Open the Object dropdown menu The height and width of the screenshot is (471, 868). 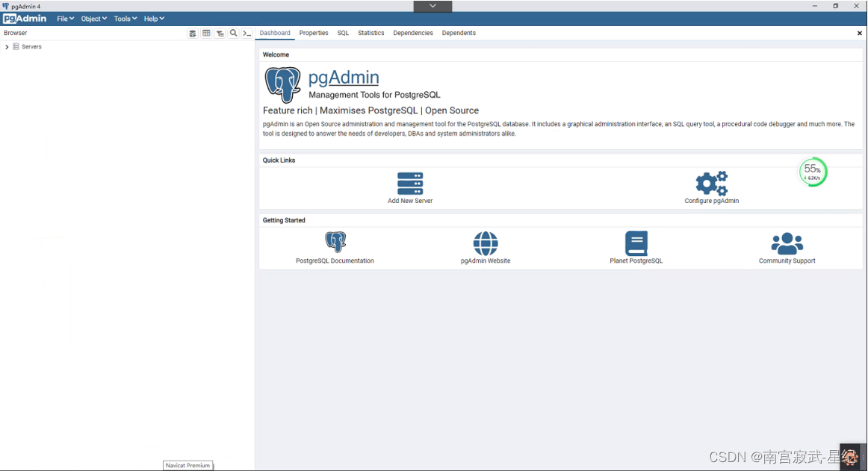[93, 19]
